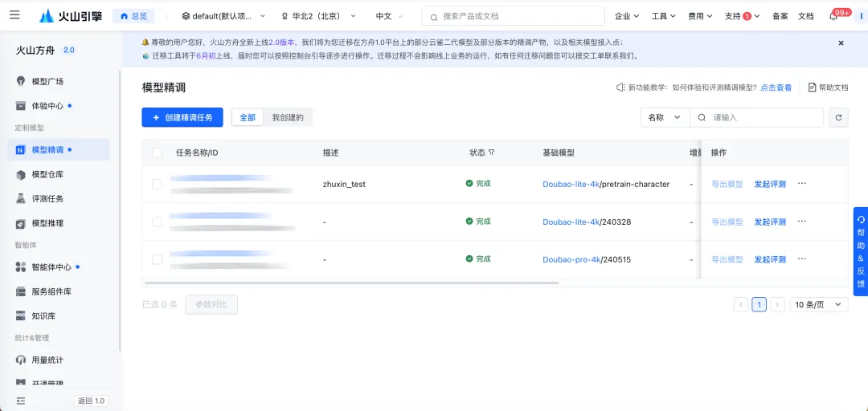Viewport: 868px width, 411px height.
Task: Switch to the 我创建的 tab
Action: tap(288, 117)
